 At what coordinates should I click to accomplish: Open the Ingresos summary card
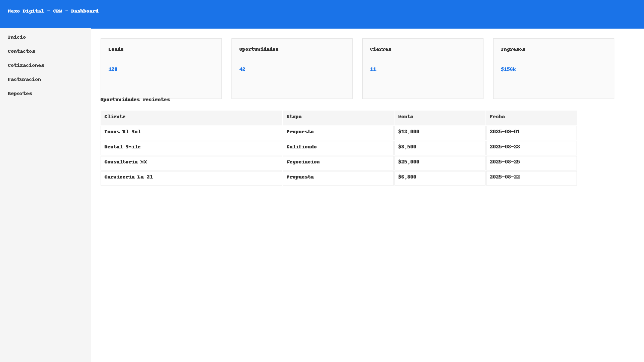(553, 68)
